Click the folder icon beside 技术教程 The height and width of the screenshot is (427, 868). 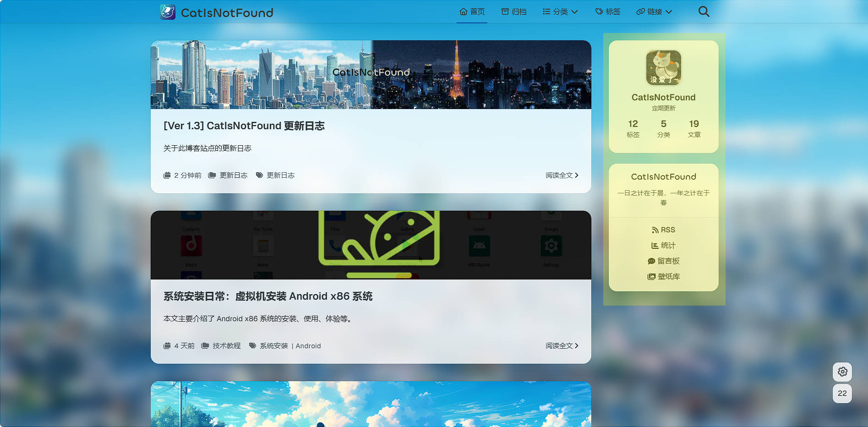point(205,345)
